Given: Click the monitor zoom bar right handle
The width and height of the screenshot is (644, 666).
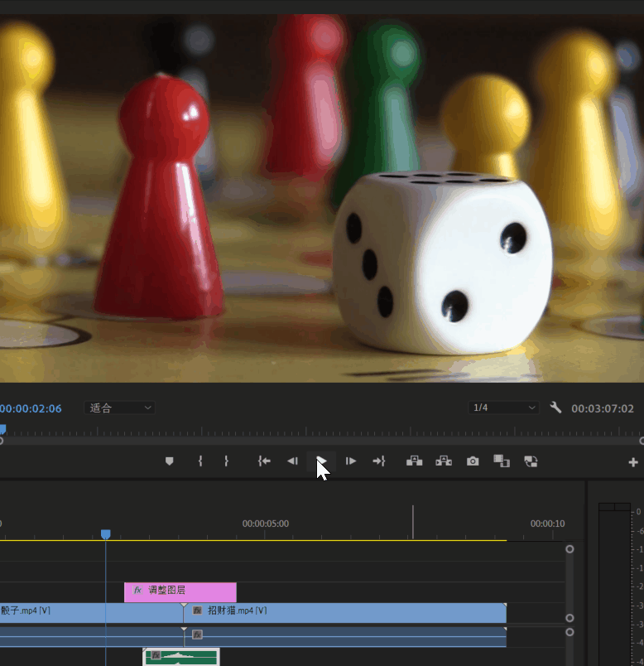Looking at the screenshot, I should [642, 442].
